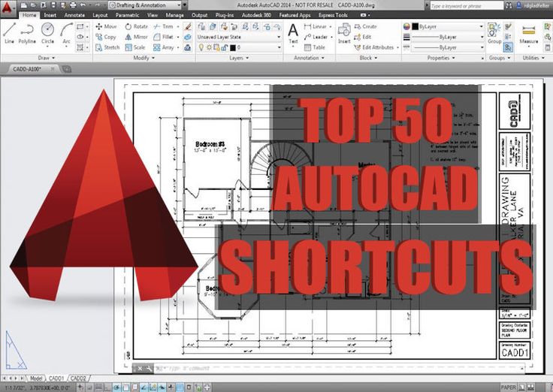Open the Unsaved Layer State dropdown
Image resolution: width=553 pixels, height=392 pixels.
pos(239,37)
